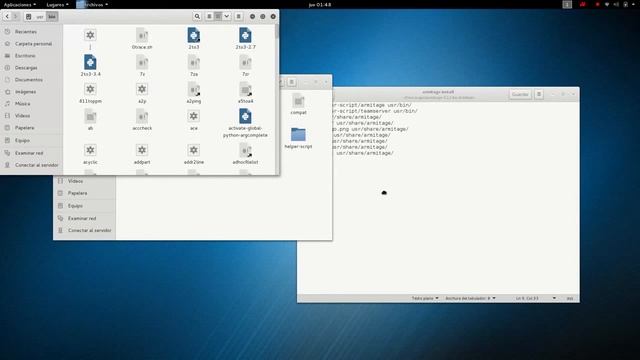Select the a5toa4 link file
Image resolution: width=640 pixels, height=360 pixels.
245,89
